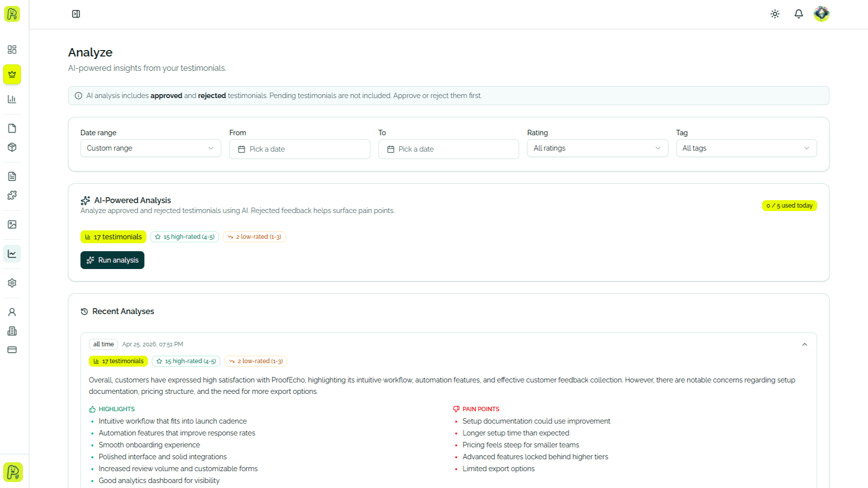Click the Apr 25, 2026 timestamp

click(153, 344)
